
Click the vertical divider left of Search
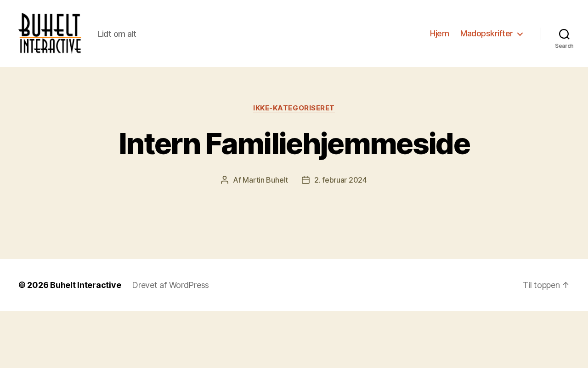[541, 34]
